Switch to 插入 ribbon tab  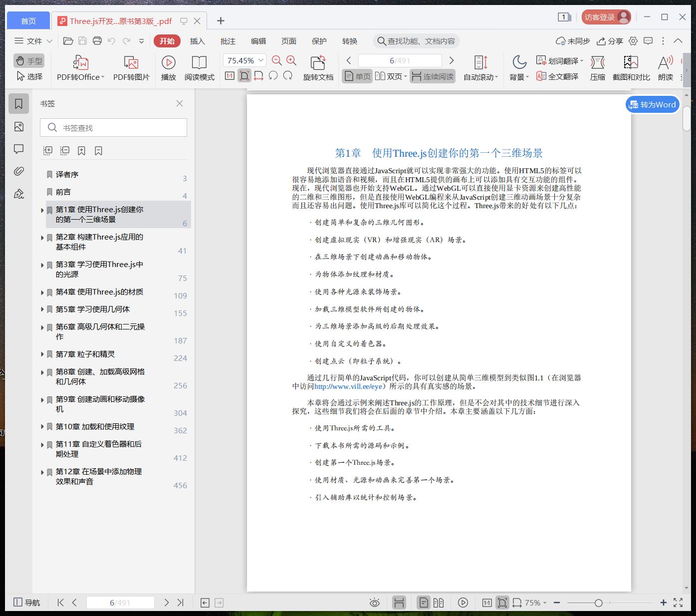point(198,41)
